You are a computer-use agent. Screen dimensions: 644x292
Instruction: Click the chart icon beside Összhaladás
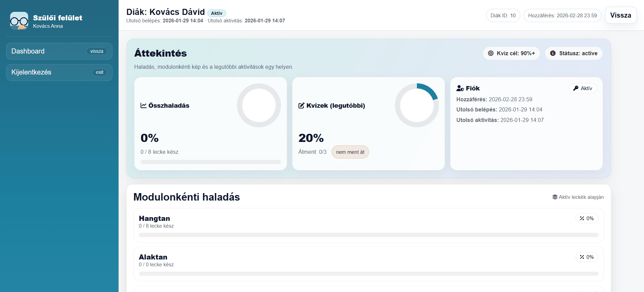143,106
